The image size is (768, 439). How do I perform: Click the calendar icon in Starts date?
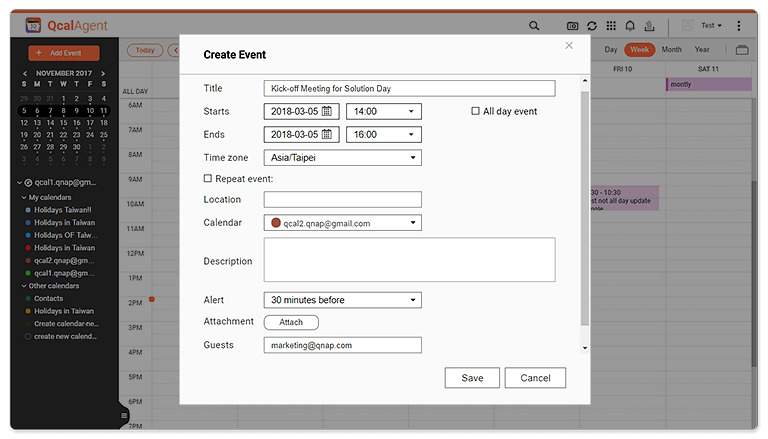[327, 111]
